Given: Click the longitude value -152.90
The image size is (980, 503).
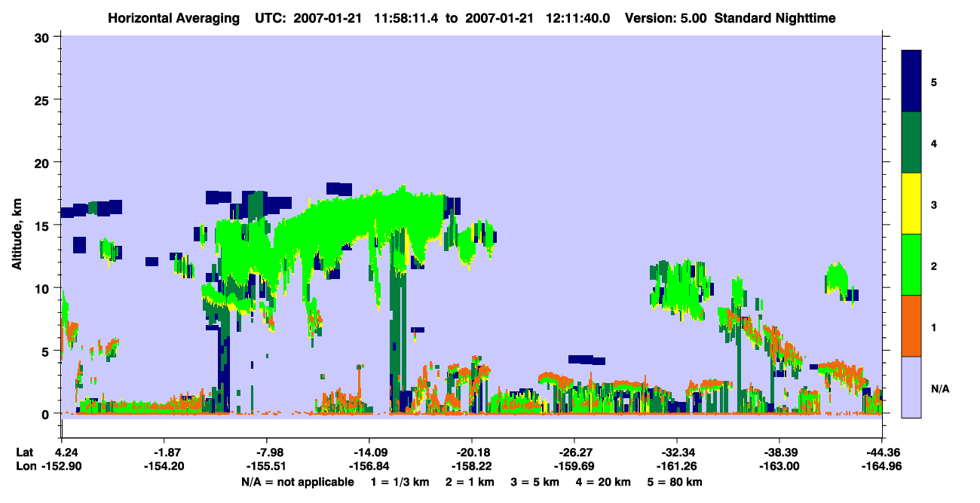Looking at the screenshot, I should tap(62, 467).
